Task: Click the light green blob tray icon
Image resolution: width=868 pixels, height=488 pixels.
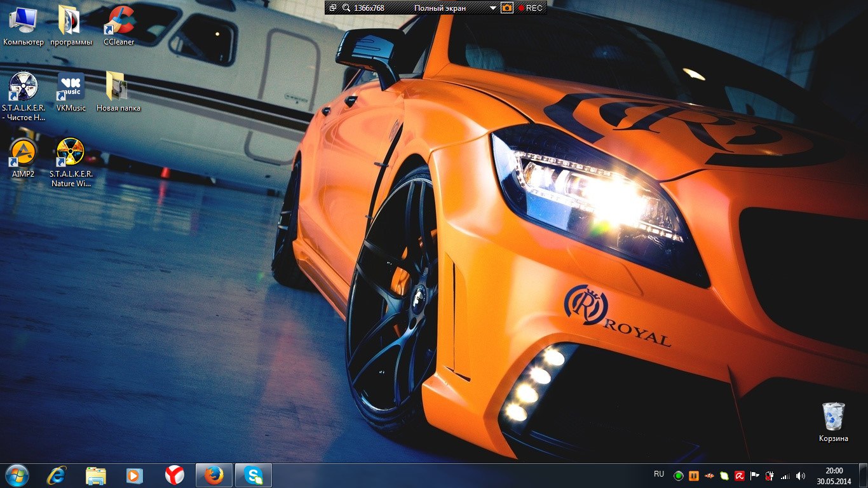Action: click(x=724, y=475)
